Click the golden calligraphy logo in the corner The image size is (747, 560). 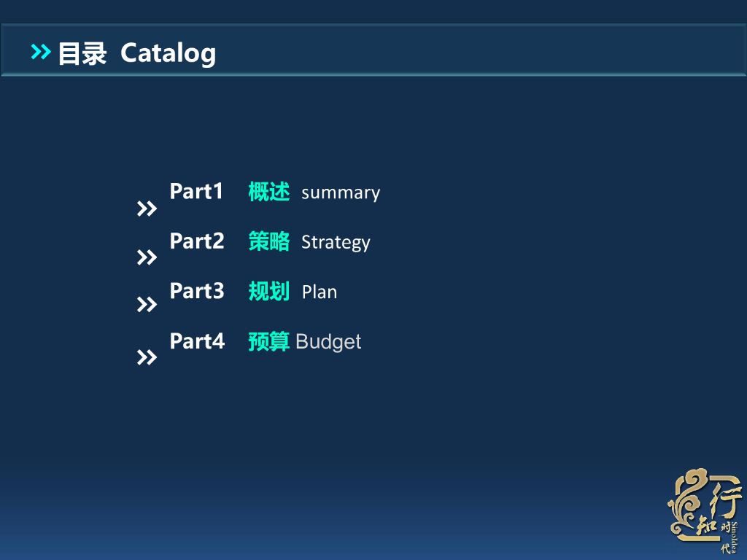click(x=705, y=510)
